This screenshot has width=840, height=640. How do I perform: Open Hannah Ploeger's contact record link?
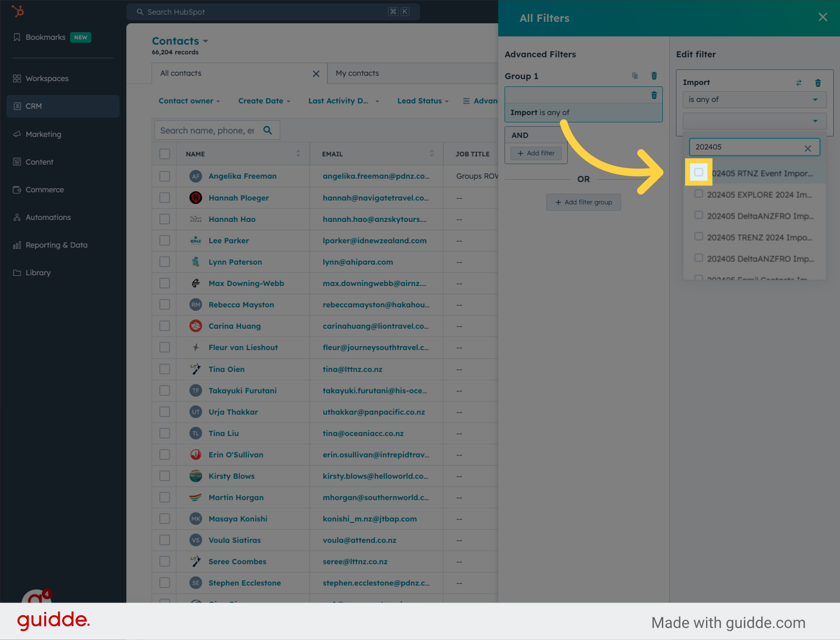pyautogui.click(x=238, y=198)
